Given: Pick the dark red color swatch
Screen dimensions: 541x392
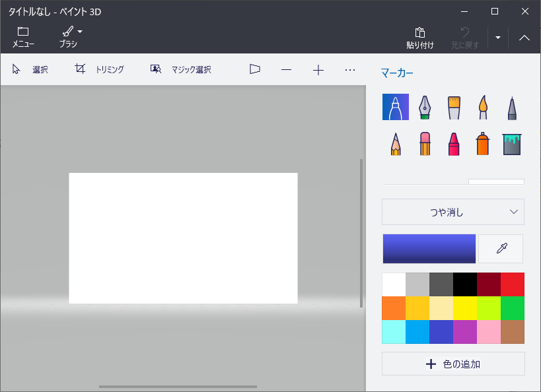Looking at the screenshot, I should click(x=489, y=284).
